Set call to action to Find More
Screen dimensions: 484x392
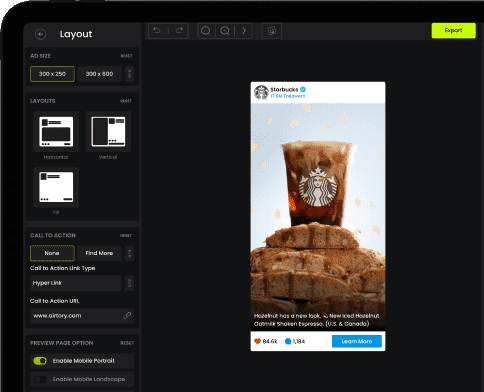[x=99, y=253]
